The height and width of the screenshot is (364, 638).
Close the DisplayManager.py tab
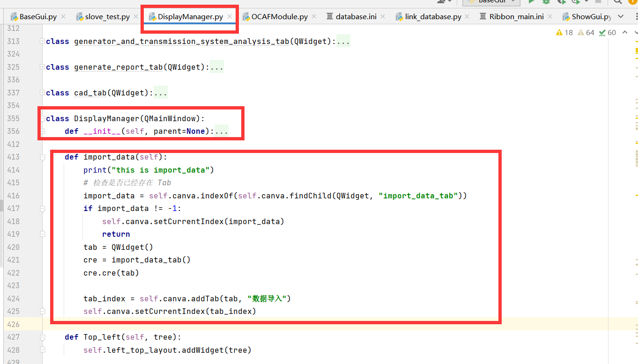pyautogui.click(x=230, y=16)
